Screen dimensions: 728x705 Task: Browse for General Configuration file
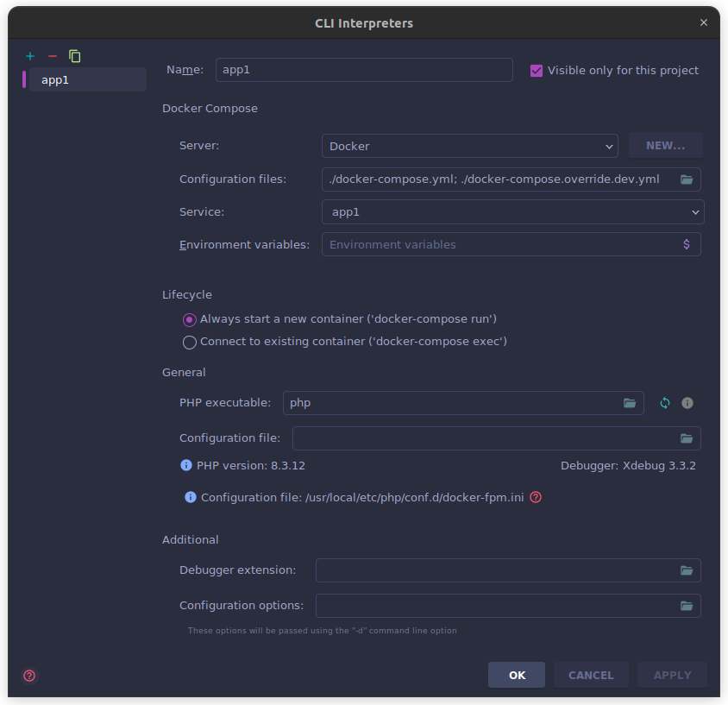click(x=687, y=438)
